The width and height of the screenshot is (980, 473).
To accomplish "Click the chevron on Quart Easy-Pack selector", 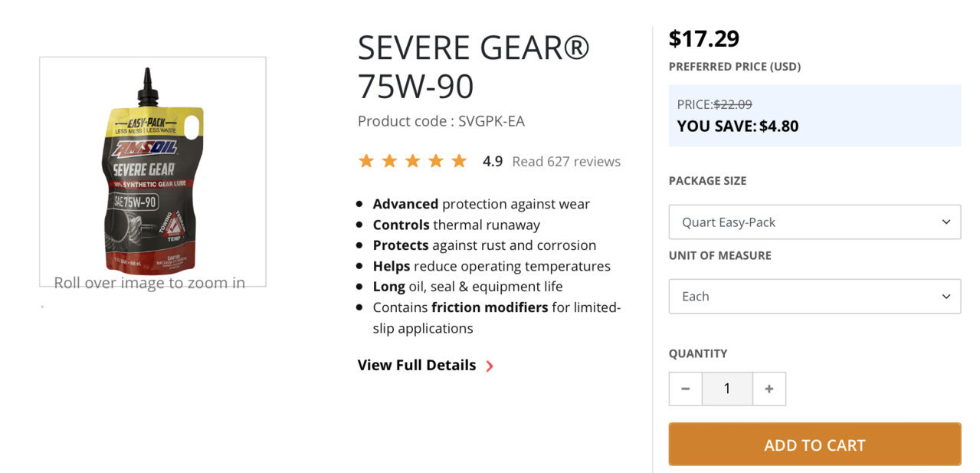I will point(946,222).
